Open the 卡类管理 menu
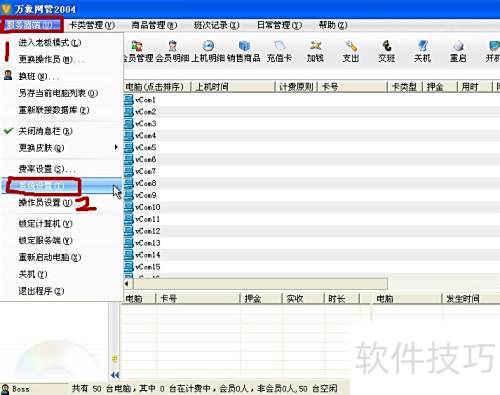Image resolution: width=500 pixels, height=395 pixels. (x=92, y=25)
